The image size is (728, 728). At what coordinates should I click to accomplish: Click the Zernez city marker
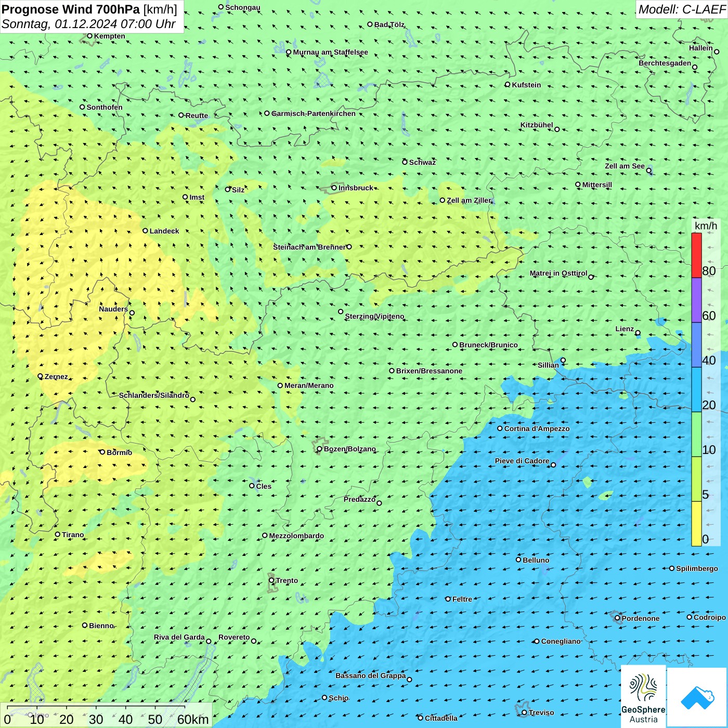point(41,376)
